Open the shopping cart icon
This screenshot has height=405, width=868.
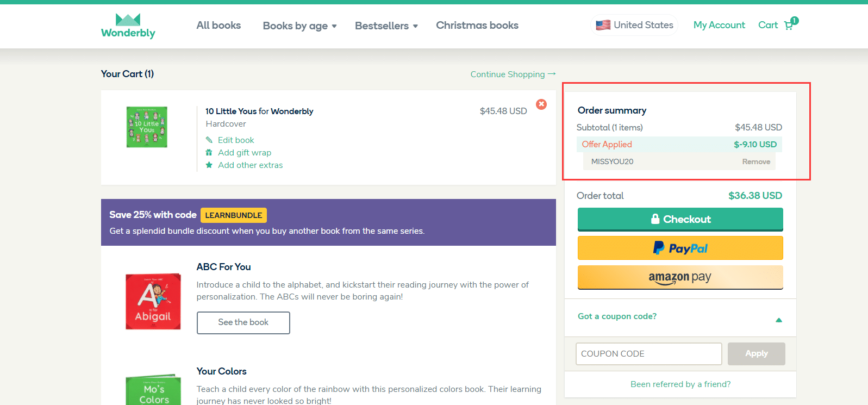[x=789, y=25]
